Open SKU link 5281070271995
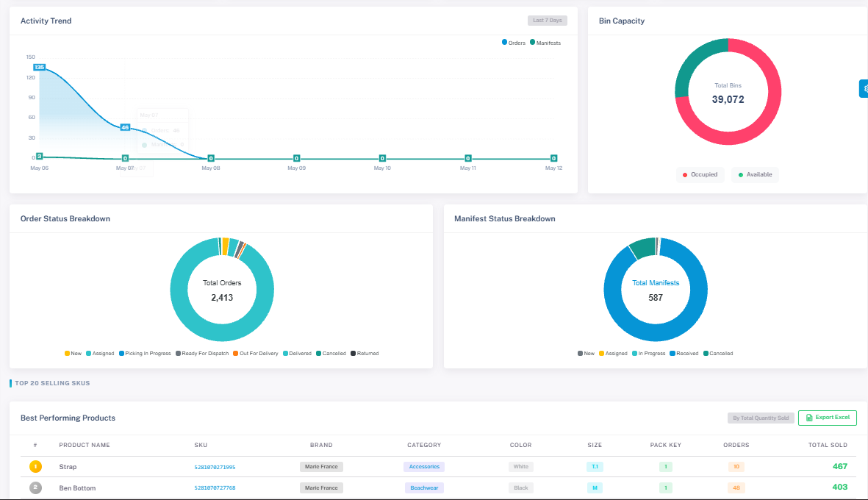The height and width of the screenshot is (500, 868). 215,468
